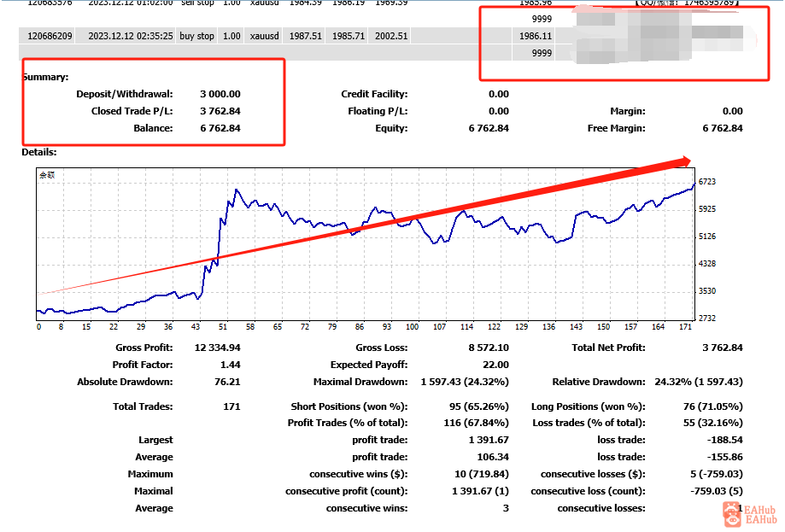Click the 'buy stop' order type cell
Screen dimensions: 785x532
pos(196,36)
